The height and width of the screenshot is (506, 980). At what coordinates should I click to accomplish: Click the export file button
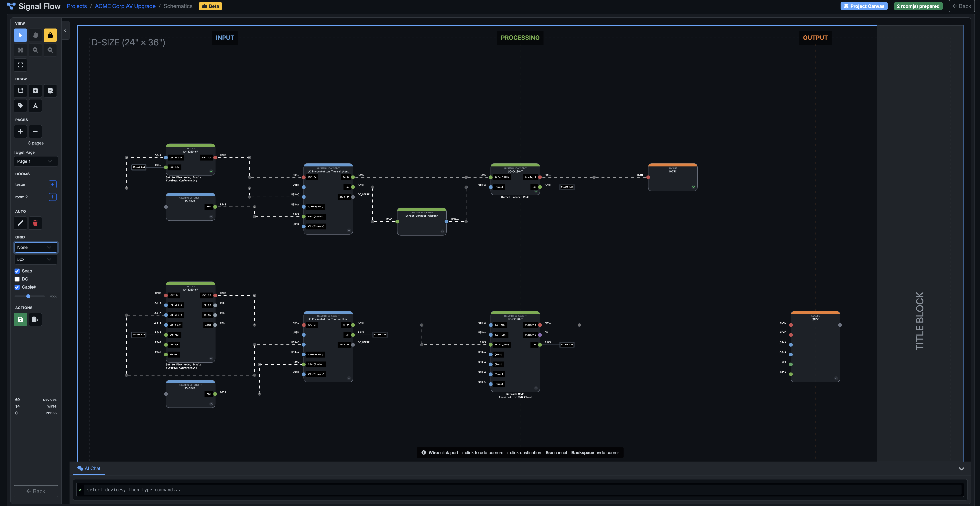tap(35, 319)
